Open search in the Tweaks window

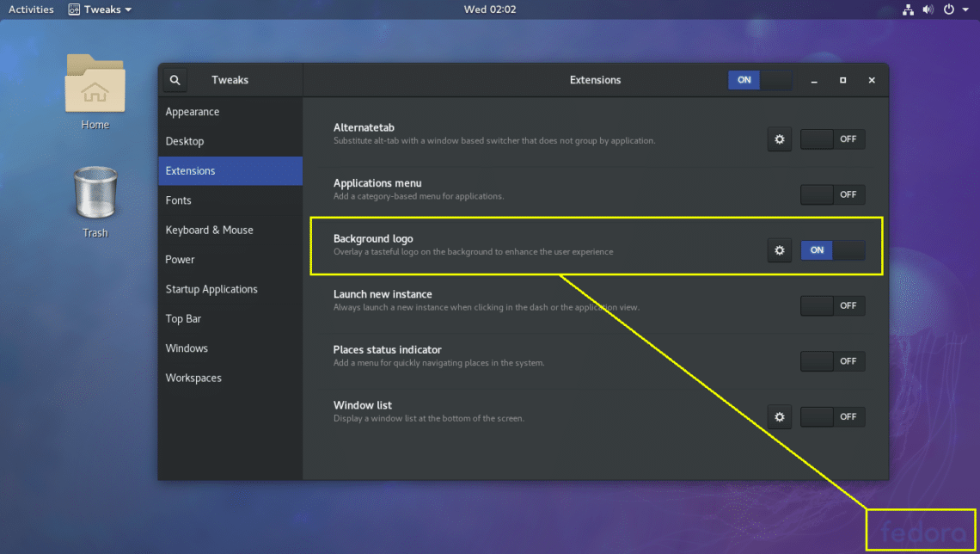175,79
